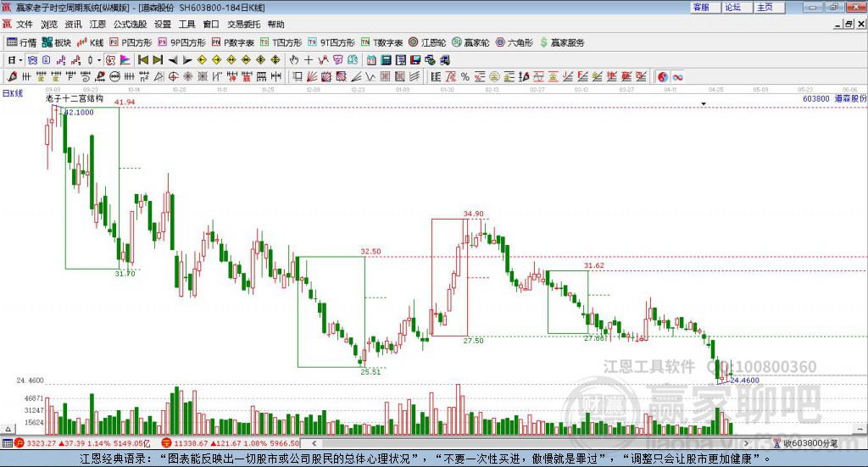Screen dimensions: 868x467
Task: Click the parallel diagonal lines tool icon
Action: point(414,77)
